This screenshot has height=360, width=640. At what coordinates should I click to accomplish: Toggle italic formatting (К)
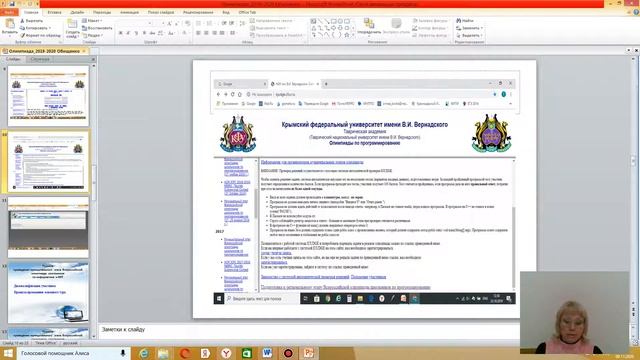128,33
